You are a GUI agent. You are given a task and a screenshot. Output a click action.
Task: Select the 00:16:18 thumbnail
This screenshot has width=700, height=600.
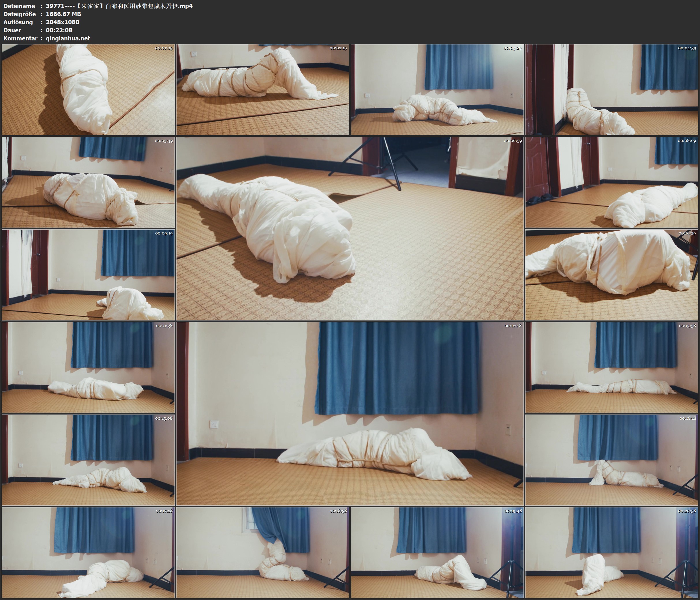pyautogui.click(x=611, y=460)
